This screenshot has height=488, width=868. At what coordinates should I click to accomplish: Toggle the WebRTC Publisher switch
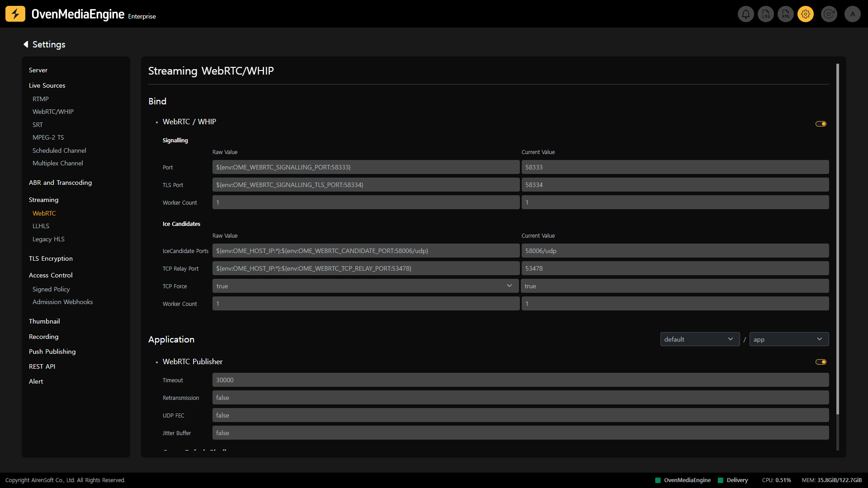[x=821, y=362]
